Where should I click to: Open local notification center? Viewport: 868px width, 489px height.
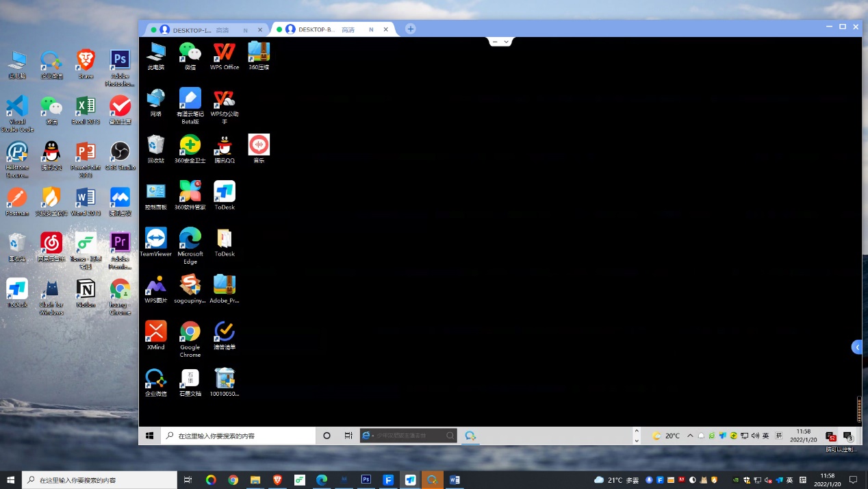tap(853, 480)
